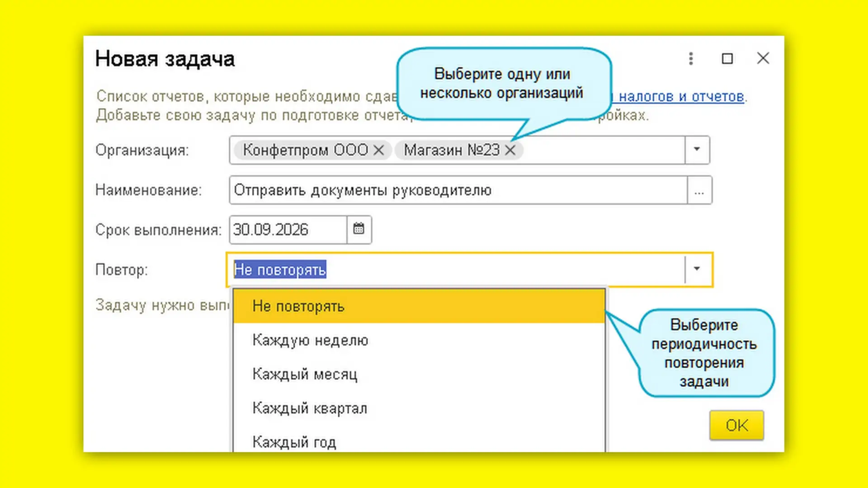Expand the Повтор dropdown arrow
Viewport: 868px width, 488px height.
tap(697, 269)
